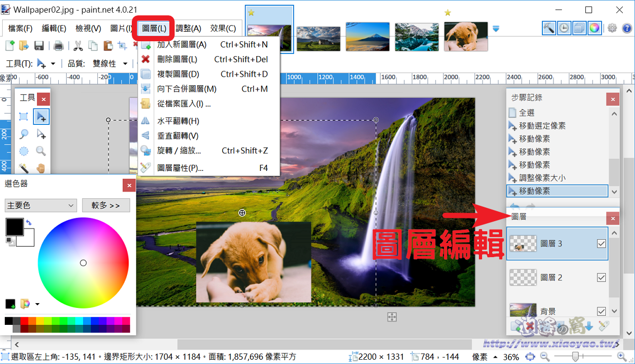Toggle the Tools window icon at top right

point(550,28)
